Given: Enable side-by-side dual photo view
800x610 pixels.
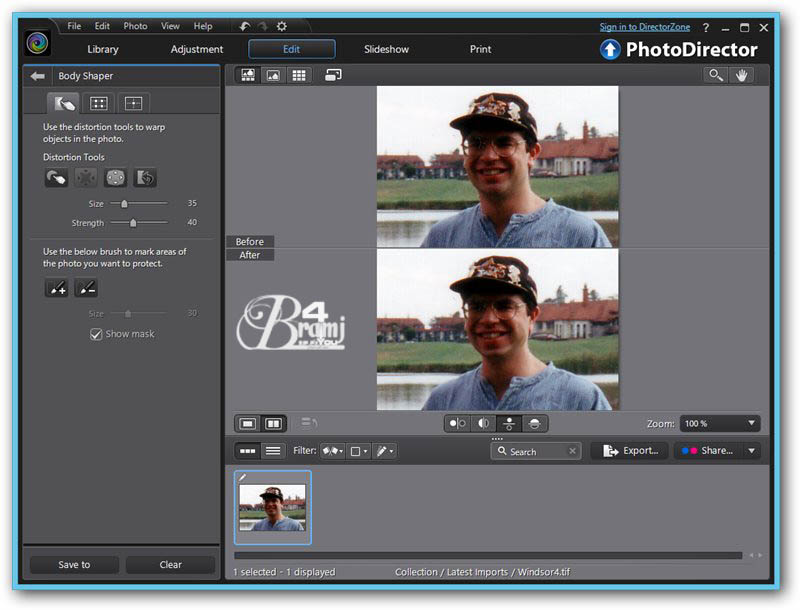Looking at the screenshot, I should [273, 424].
